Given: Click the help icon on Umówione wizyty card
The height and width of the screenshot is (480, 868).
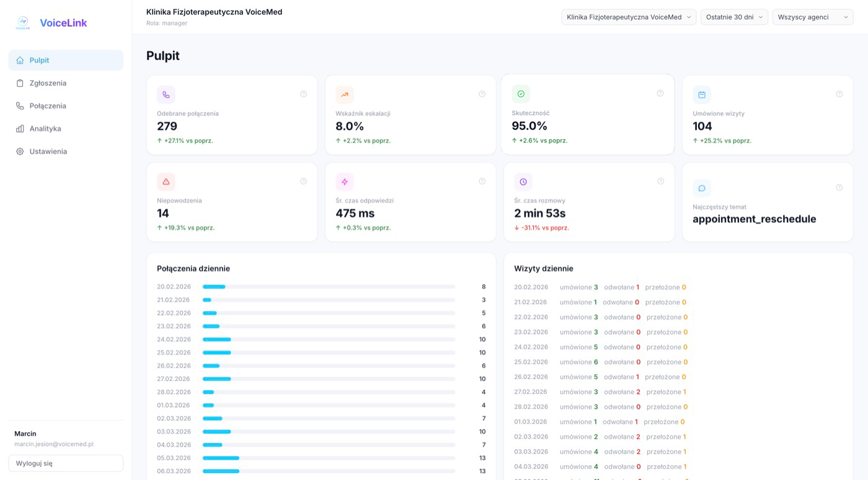Looking at the screenshot, I should click(x=839, y=94).
